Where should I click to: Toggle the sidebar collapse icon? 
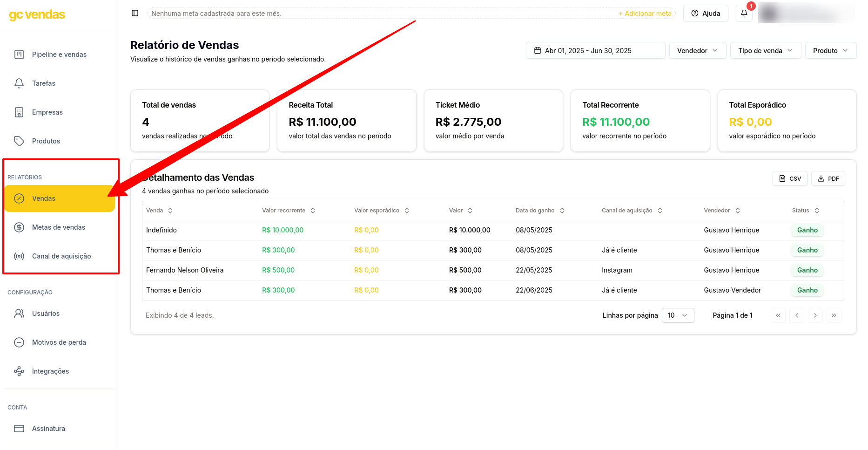coord(135,13)
